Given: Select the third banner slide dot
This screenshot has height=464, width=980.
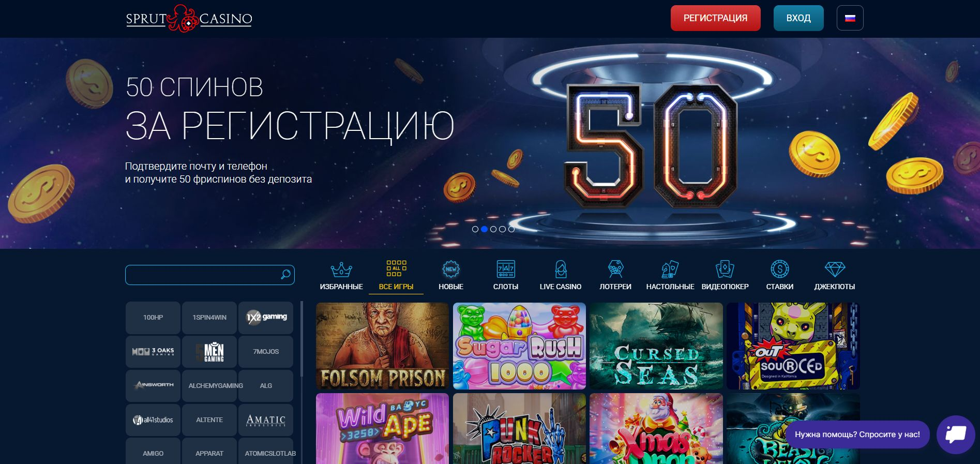Looking at the screenshot, I should pyautogui.click(x=493, y=229).
